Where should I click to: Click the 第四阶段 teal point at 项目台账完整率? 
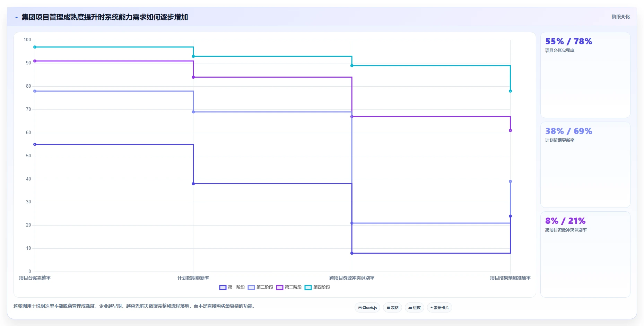[35, 47]
